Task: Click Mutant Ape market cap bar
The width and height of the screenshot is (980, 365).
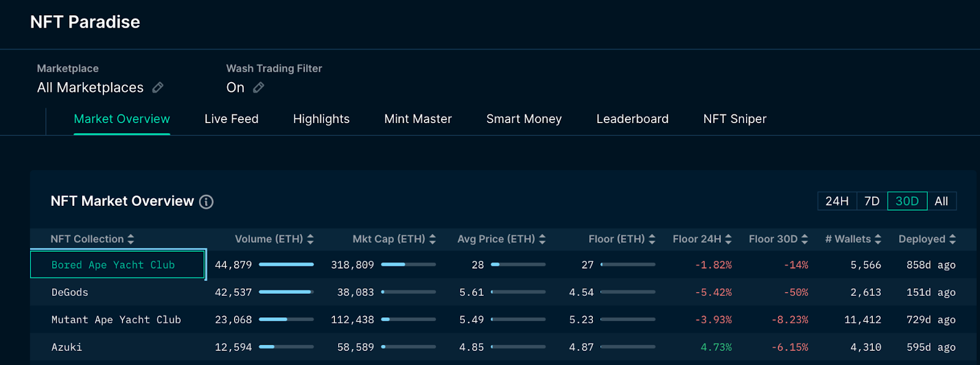Action: click(x=409, y=320)
